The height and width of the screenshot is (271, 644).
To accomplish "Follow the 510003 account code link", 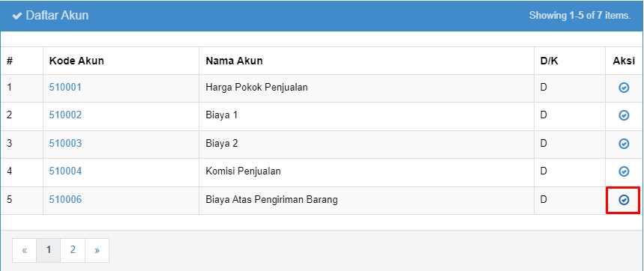I will tap(65, 144).
